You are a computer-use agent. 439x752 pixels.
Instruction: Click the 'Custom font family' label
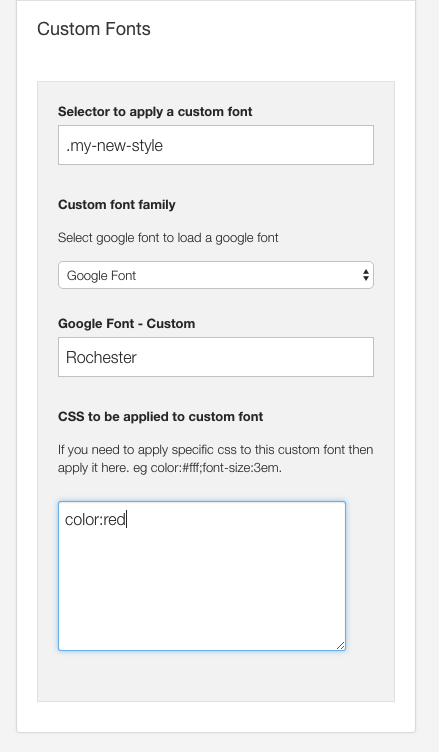(117, 205)
